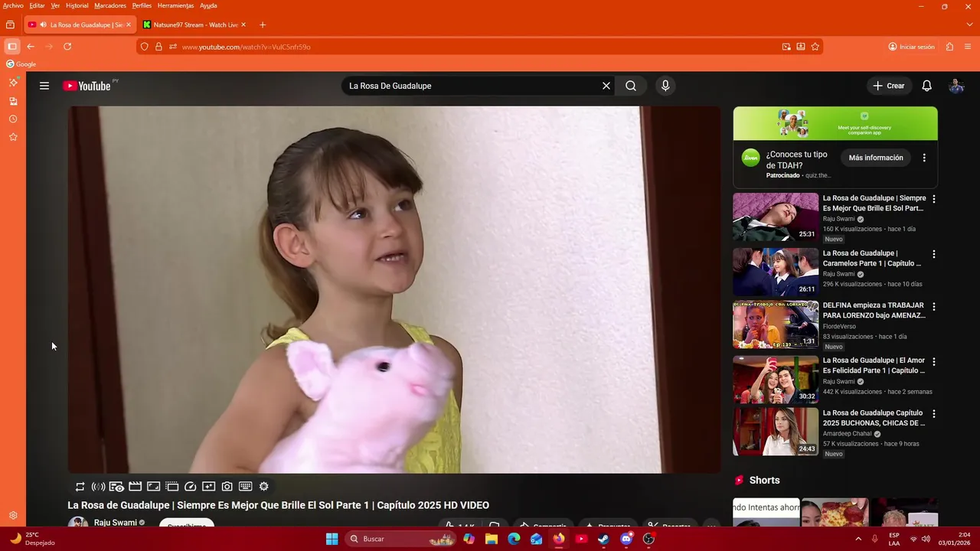Image resolution: width=980 pixels, height=551 pixels.
Task: Go back to the previous page
Action: tap(31, 47)
